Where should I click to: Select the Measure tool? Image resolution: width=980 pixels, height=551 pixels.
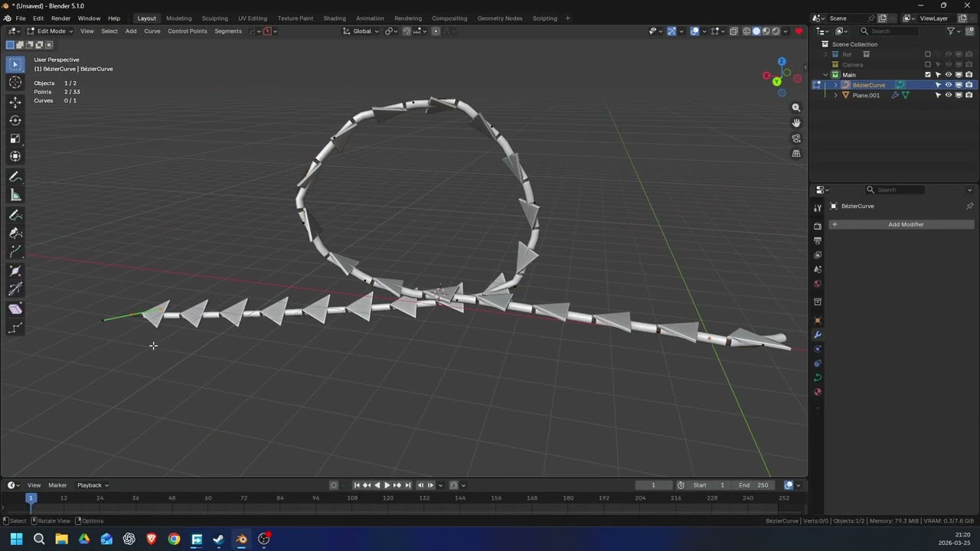15,195
